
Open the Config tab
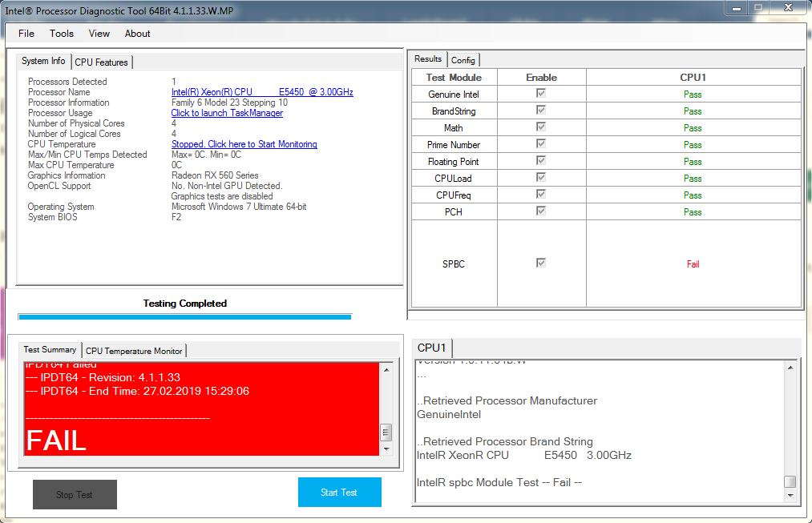point(463,60)
